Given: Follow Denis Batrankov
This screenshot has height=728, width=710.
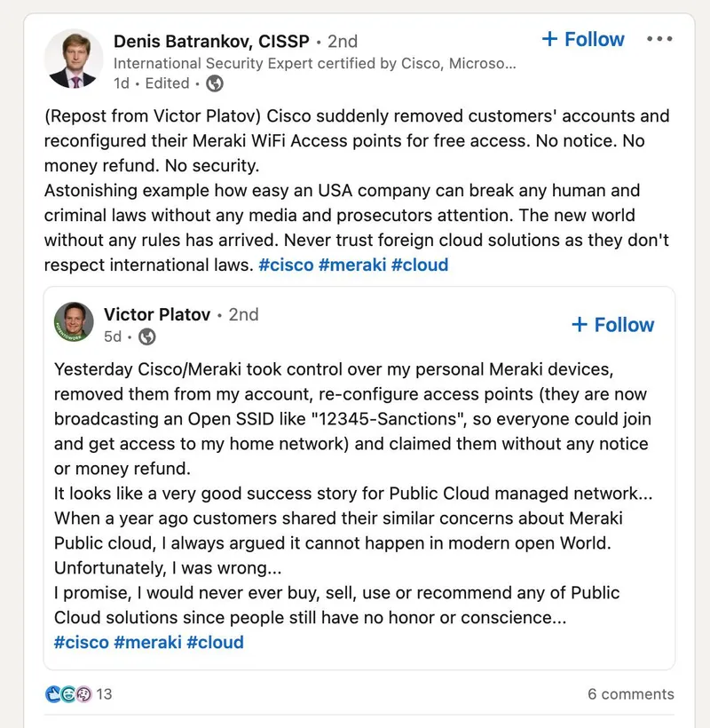Looking at the screenshot, I should (x=583, y=39).
